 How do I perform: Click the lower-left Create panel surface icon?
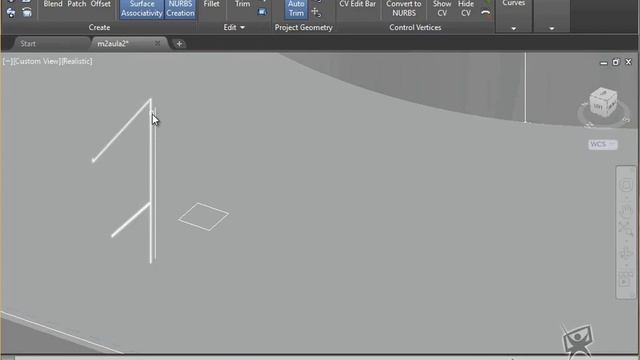tap(11, 13)
